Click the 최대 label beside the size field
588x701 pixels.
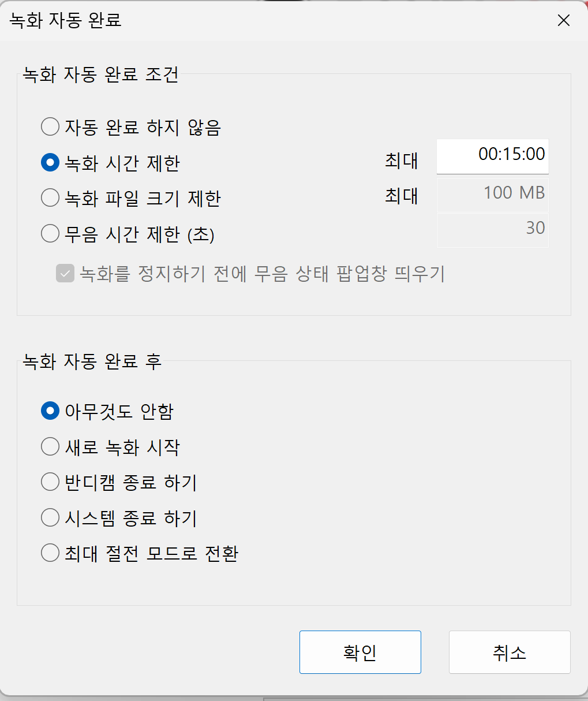[x=401, y=196]
